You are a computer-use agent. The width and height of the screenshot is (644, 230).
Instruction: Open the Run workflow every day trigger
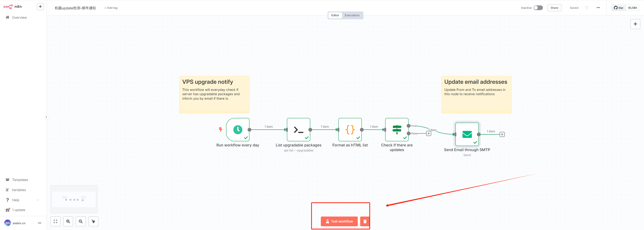[238, 130]
